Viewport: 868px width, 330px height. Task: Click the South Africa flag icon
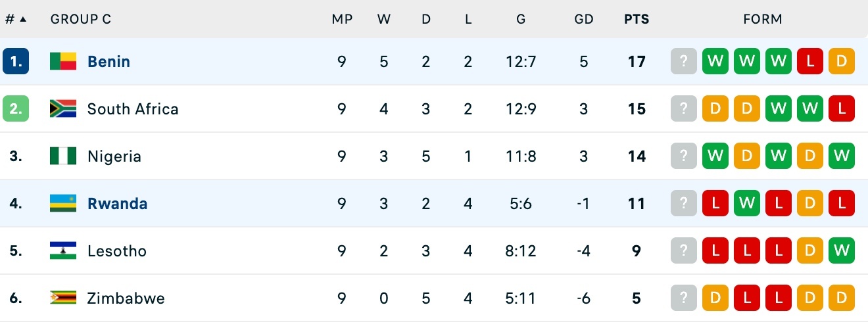[63, 109]
